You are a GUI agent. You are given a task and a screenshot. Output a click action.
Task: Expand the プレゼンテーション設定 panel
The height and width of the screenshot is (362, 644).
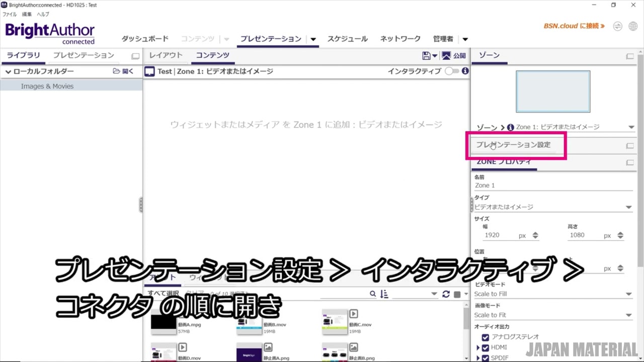tap(513, 145)
